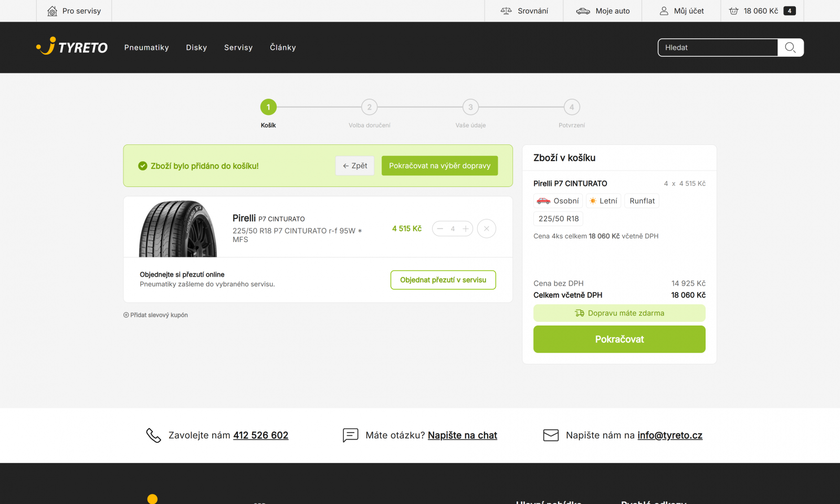Open cart basket icon showing 18 060 Kč

(x=734, y=11)
